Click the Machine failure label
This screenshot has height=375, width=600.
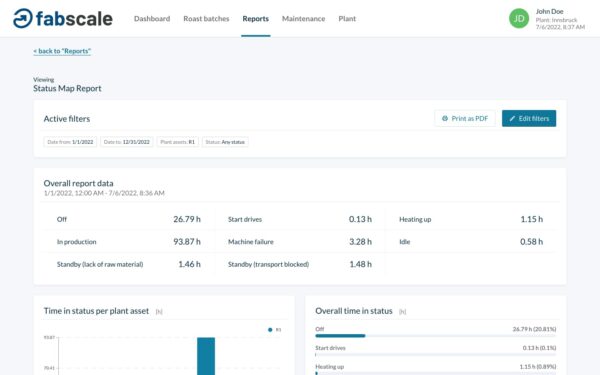pos(251,242)
